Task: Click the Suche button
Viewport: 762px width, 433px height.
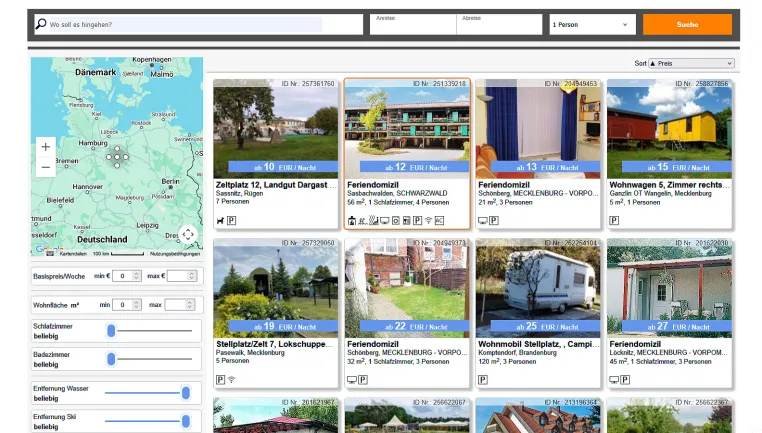Action: [x=687, y=24]
